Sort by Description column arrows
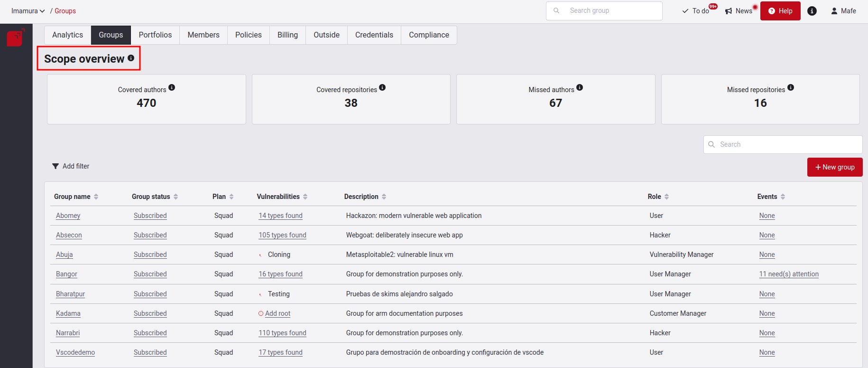 pos(384,197)
